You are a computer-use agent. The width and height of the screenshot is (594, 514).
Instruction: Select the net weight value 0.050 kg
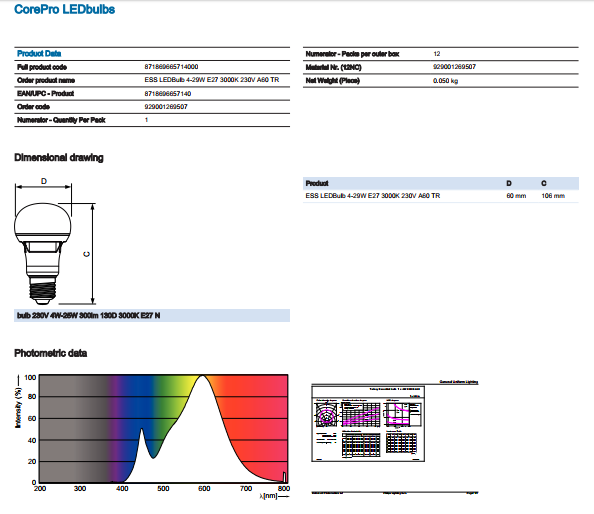(x=446, y=81)
